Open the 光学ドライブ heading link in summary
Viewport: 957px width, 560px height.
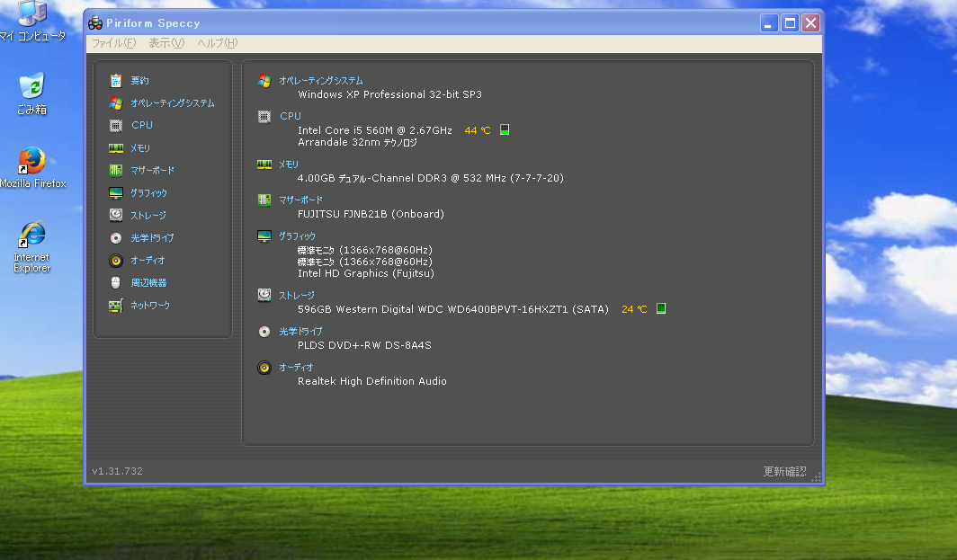pyautogui.click(x=301, y=332)
